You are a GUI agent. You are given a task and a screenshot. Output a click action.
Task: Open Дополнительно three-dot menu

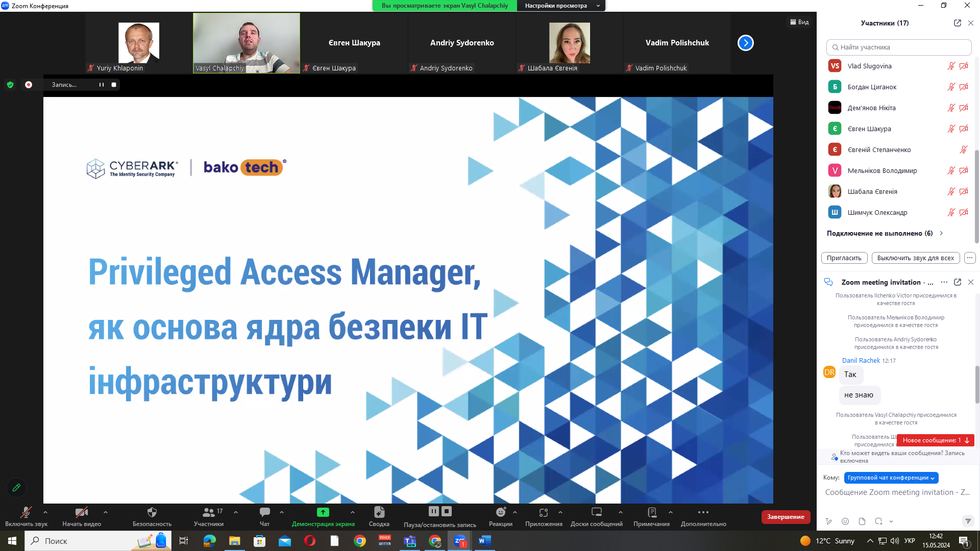pos(703,516)
